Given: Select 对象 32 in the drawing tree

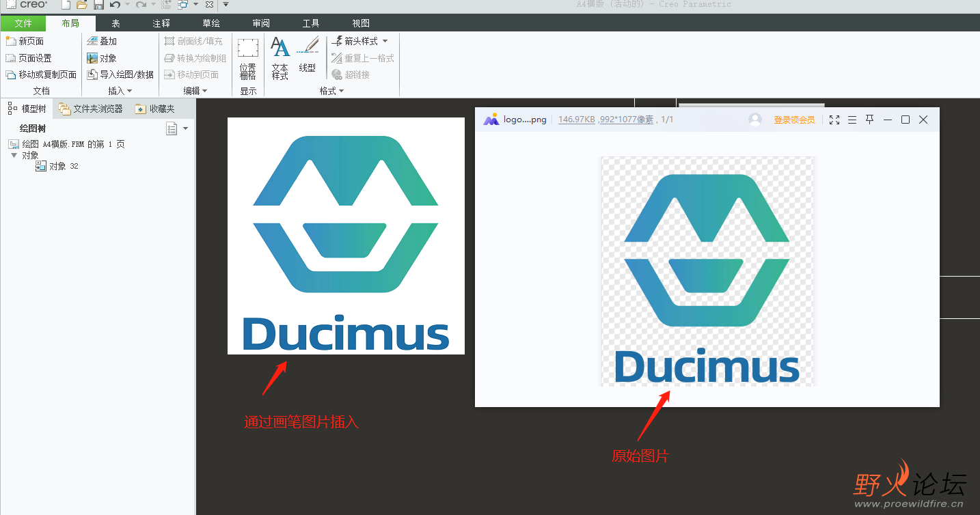Looking at the screenshot, I should click(x=57, y=166).
